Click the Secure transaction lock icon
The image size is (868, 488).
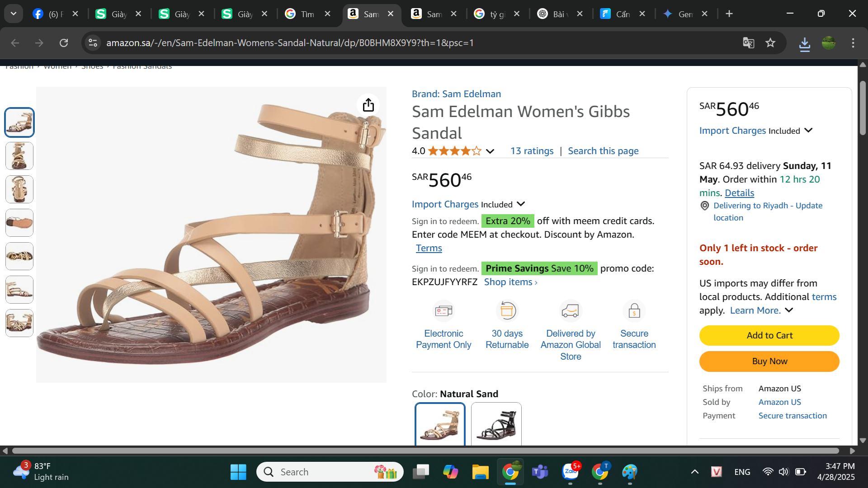pyautogui.click(x=634, y=311)
